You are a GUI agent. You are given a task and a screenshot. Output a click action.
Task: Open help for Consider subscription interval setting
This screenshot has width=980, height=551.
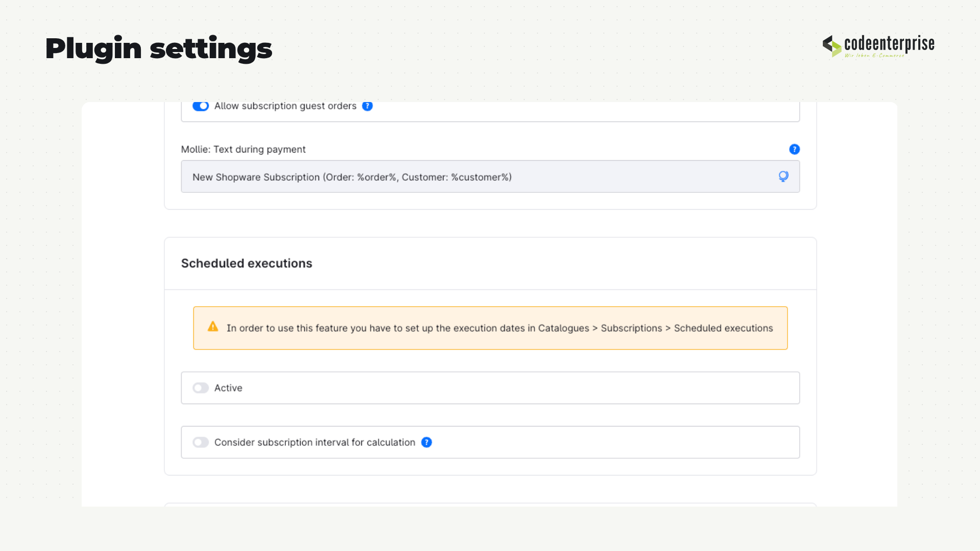[x=427, y=442]
